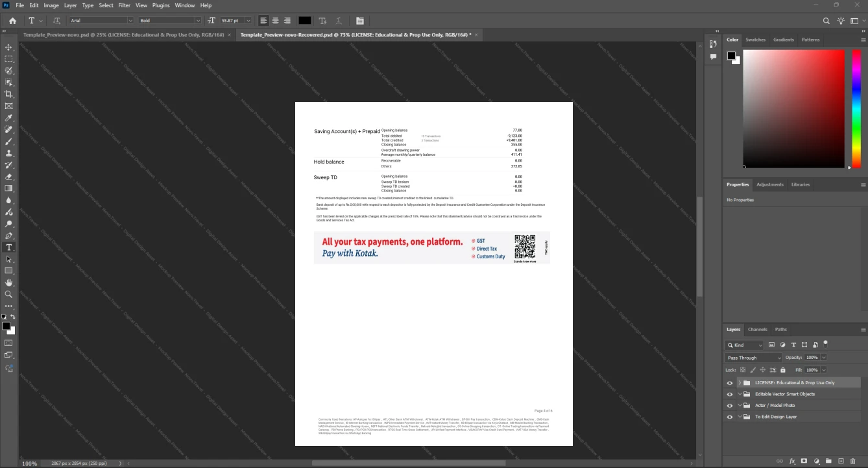Select the Eyedropper tool

(x=9, y=118)
